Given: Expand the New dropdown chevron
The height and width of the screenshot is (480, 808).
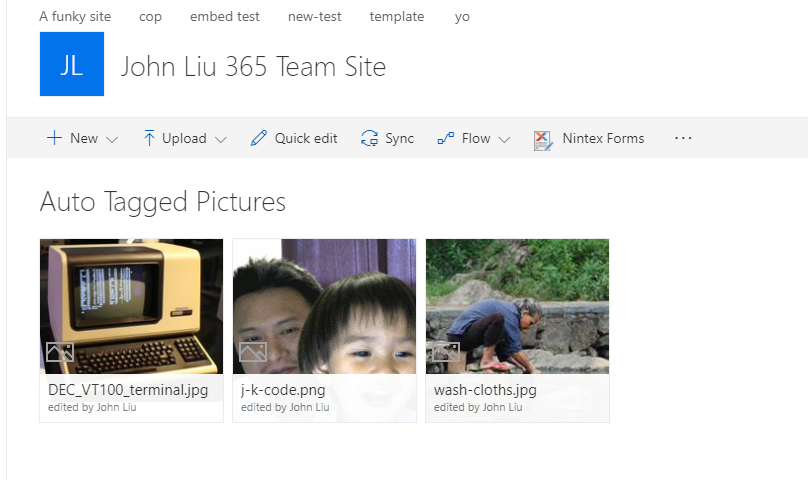Looking at the screenshot, I should coord(111,139).
